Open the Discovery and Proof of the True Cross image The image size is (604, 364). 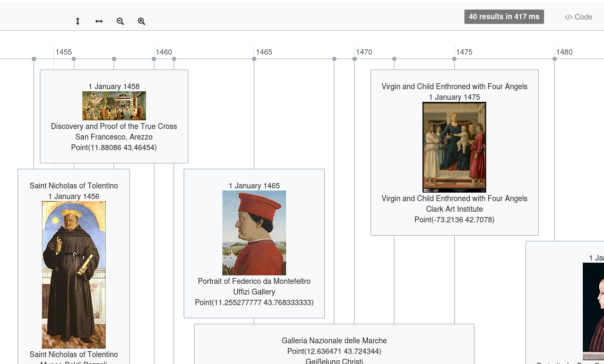(114, 106)
